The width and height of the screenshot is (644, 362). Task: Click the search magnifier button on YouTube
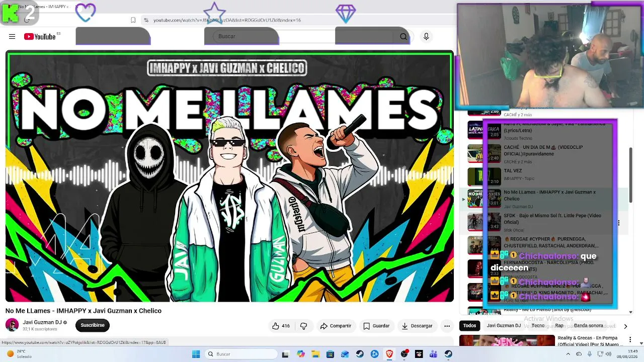(x=403, y=36)
